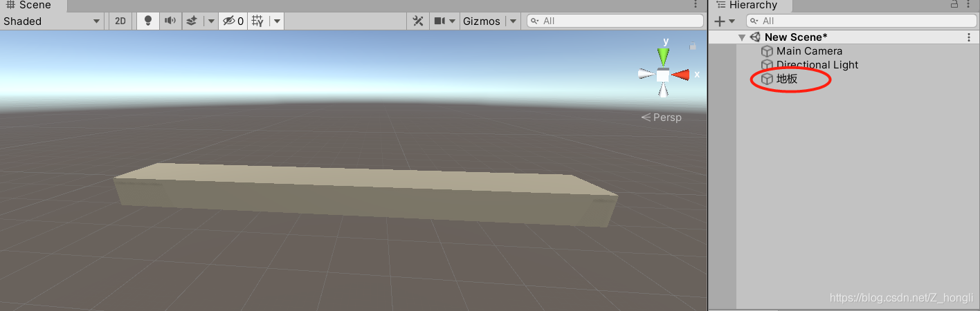980x311 pixels.
Task: Toggle 2D view mode in Scene
Action: tap(120, 21)
